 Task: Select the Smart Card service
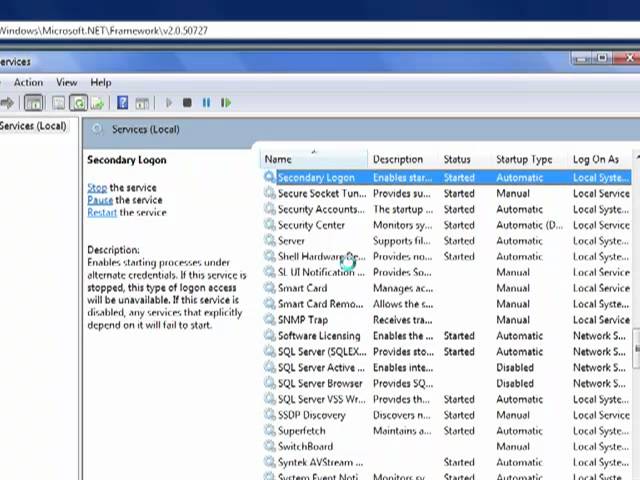[x=447, y=288]
